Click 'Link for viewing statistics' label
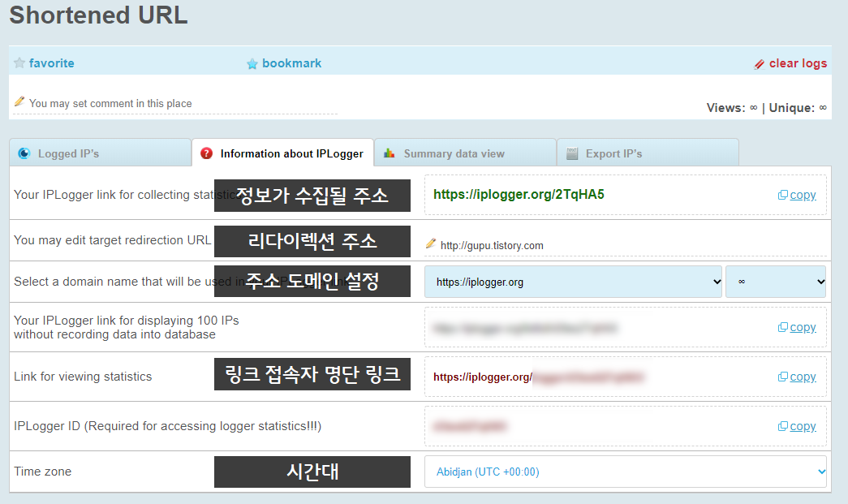 tap(83, 377)
